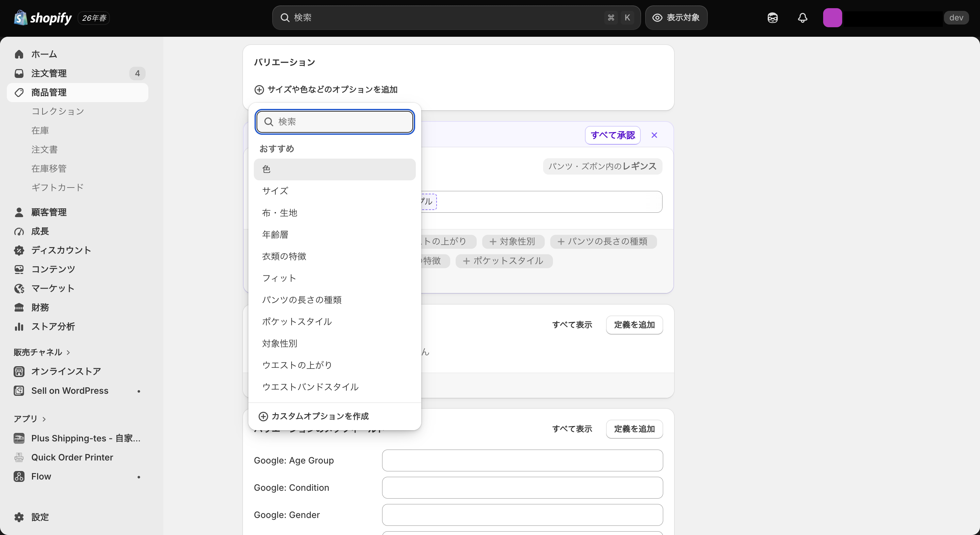Click the upper 定義を追加 button
Image resolution: width=980 pixels, height=535 pixels.
point(634,325)
